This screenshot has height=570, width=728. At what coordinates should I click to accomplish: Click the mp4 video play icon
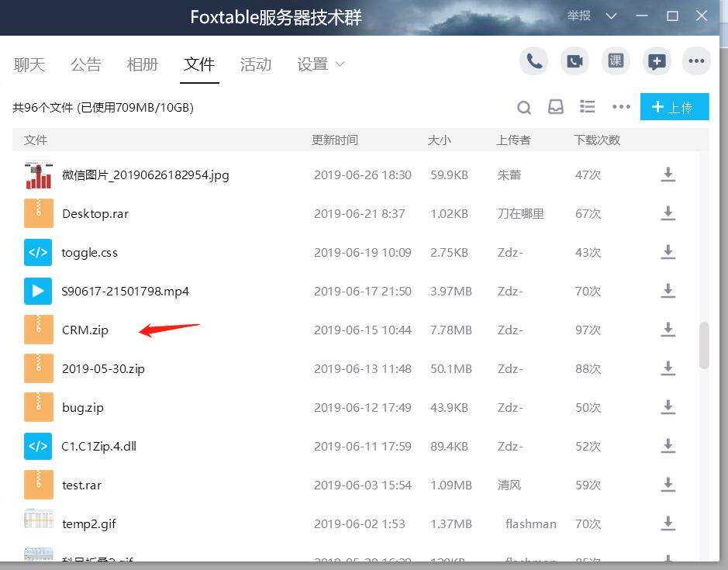(x=38, y=291)
